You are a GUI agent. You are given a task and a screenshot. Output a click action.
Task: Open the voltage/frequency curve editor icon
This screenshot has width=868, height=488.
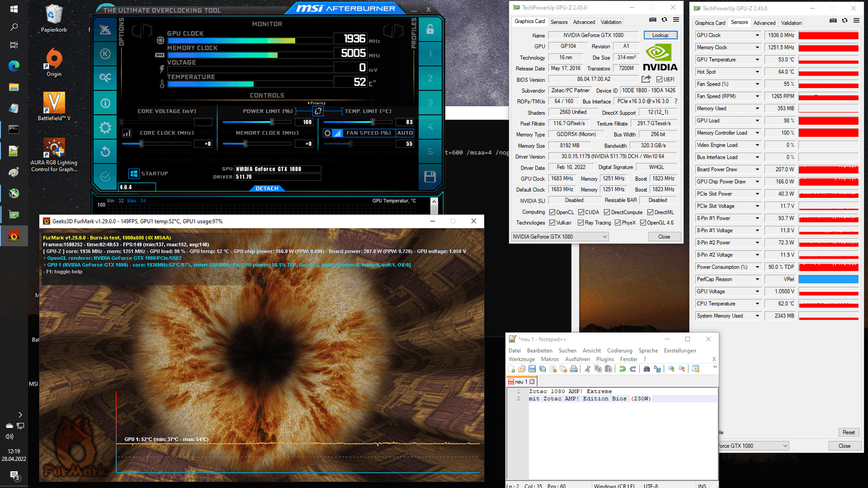pos(127,133)
